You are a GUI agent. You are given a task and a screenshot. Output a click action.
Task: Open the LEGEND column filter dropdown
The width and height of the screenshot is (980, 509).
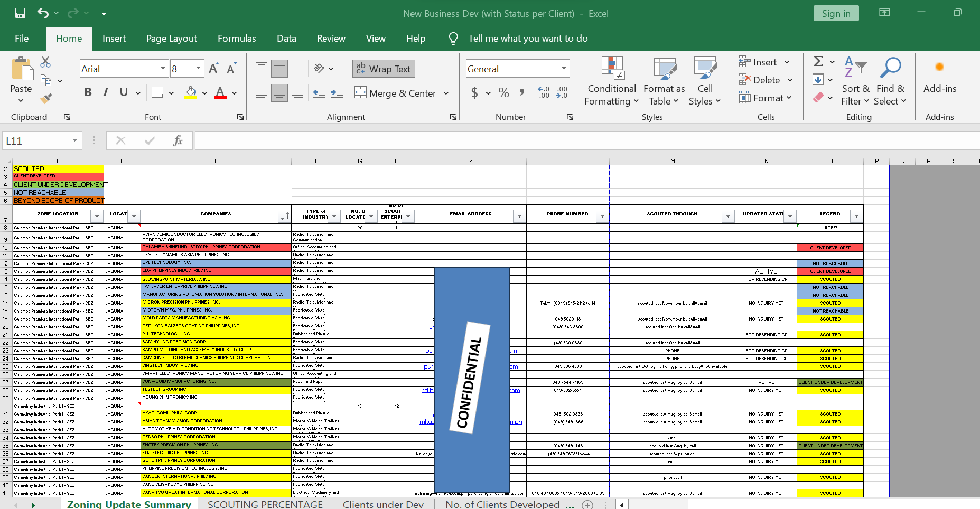[856, 216]
